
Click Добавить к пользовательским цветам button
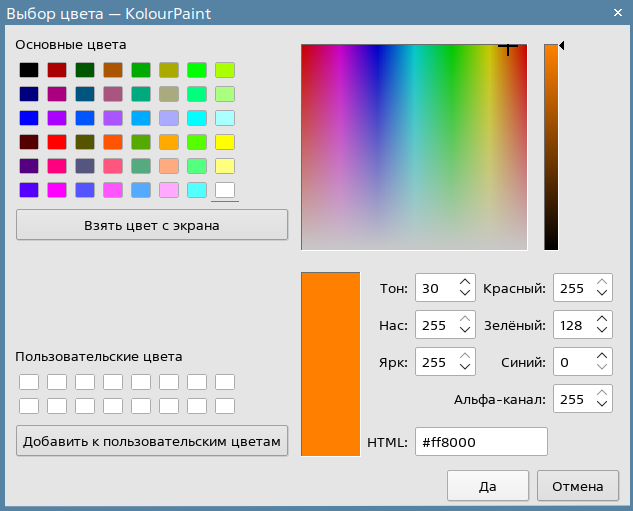pos(152,441)
